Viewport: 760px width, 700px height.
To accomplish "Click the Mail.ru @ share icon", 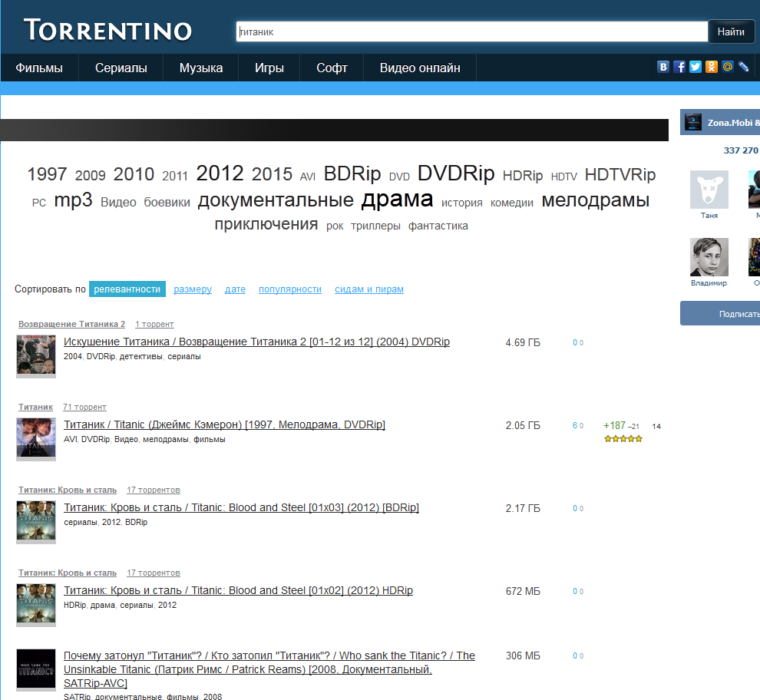I will [x=728, y=67].
